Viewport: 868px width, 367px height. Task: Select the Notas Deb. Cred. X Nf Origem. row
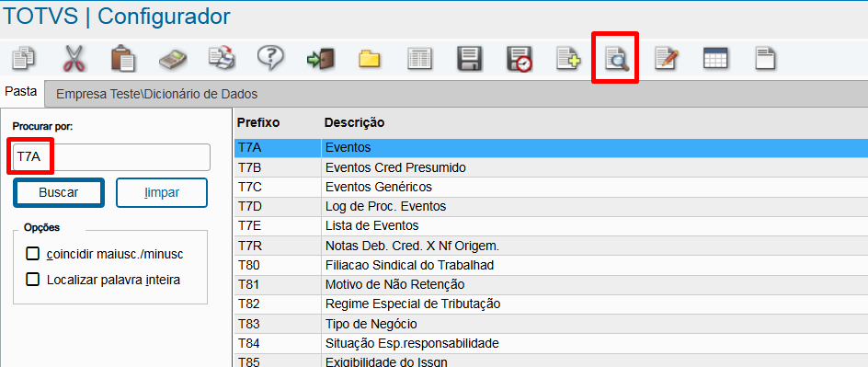coord(551,246)
